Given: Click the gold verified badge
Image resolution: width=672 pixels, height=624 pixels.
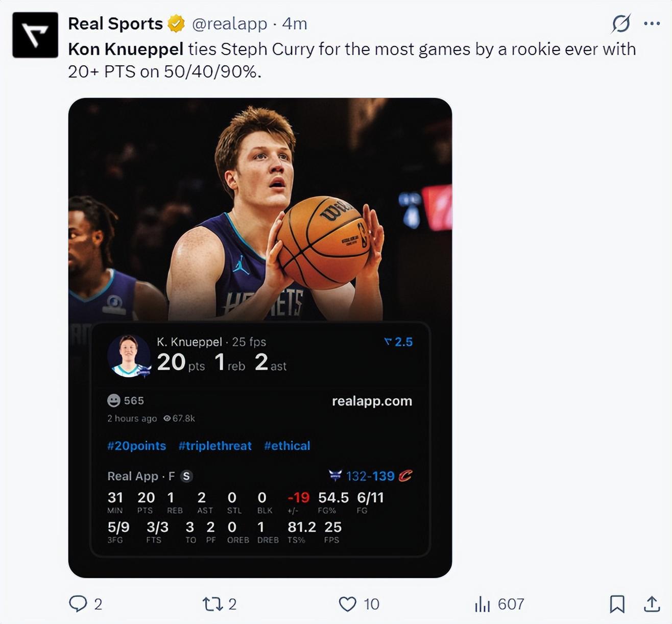Looking at the screenshot, I should 176,23.
